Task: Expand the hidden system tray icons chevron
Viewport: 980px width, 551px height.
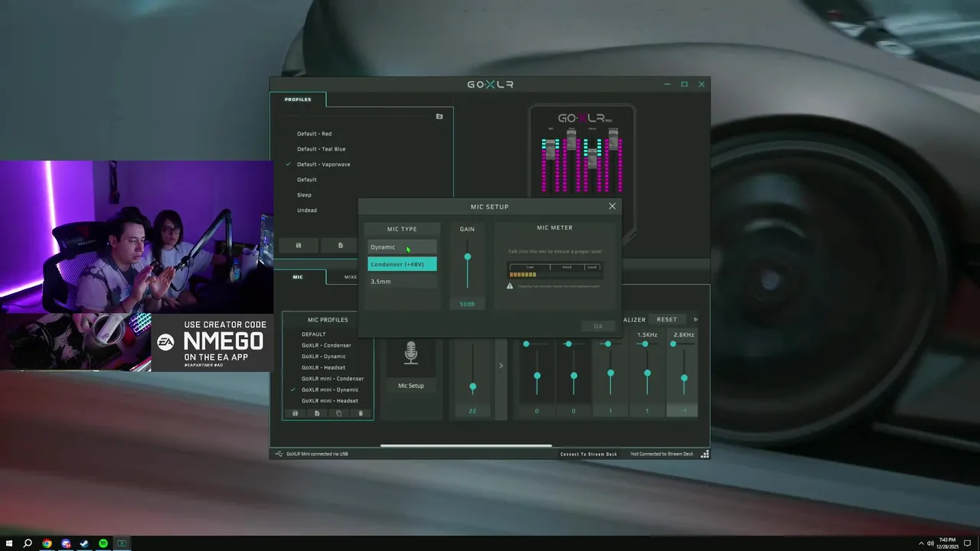Action: click(921, 543)
